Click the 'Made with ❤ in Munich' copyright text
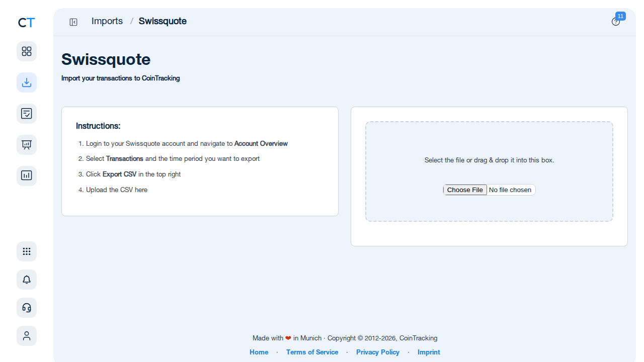This screenshot has height=362, width=644. [x=345, y=338]
